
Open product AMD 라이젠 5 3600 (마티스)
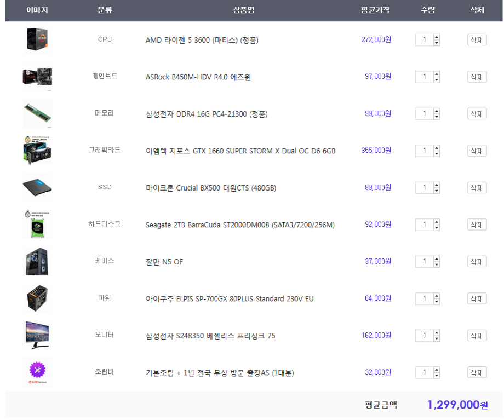[x=202, y=40]
